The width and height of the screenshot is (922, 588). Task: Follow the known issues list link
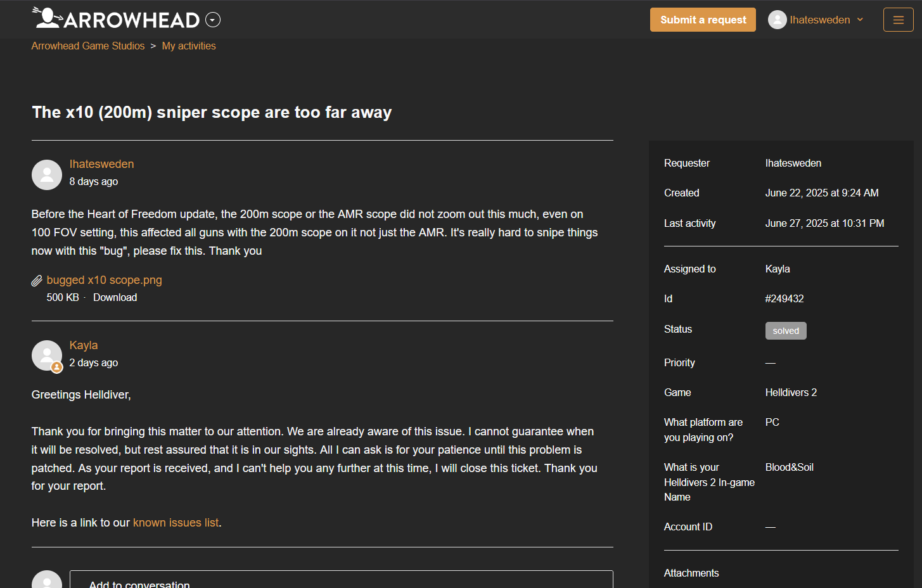click(176, 523)
